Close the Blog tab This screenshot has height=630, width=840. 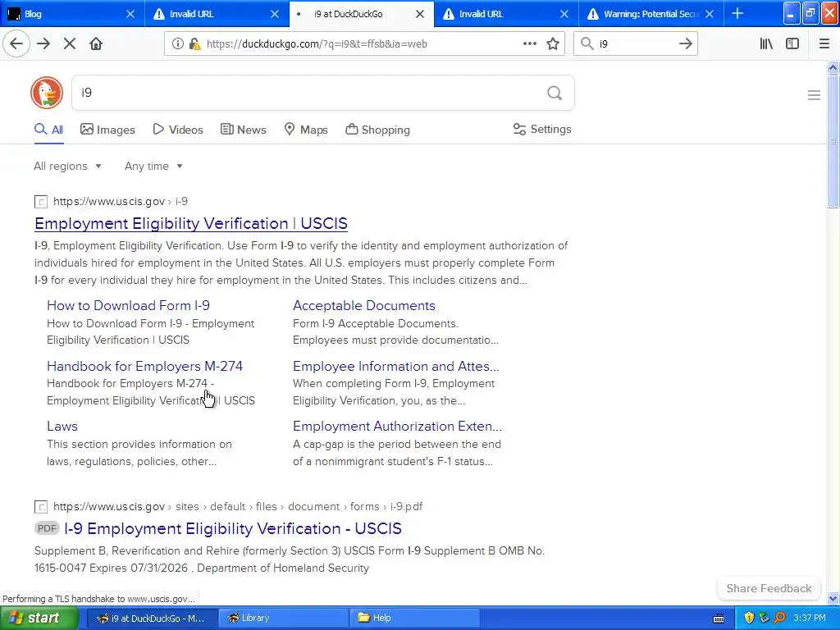click(130, 14)
